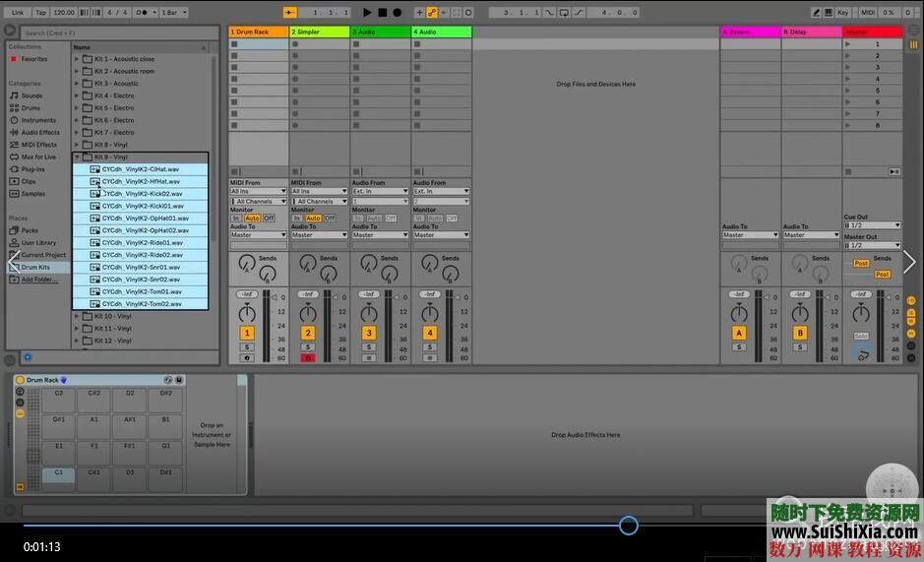Solo track 2 Simpler
This screenshot has height=562, width=924.
pos(308,347)
